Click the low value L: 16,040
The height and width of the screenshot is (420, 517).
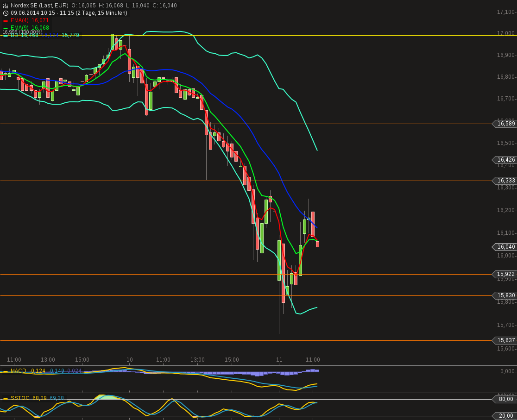(138, 6)
